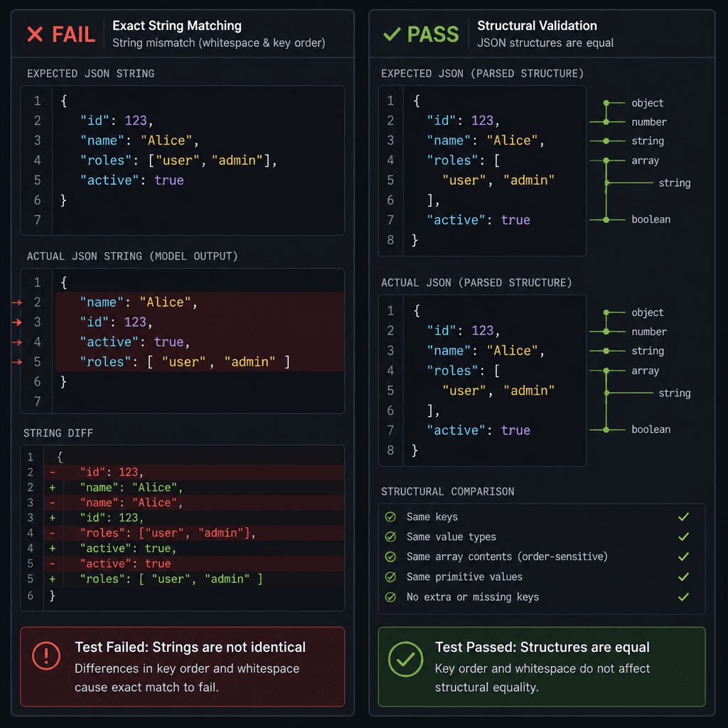Viewport: 728px width, 728px height.
Task: Click the green tick ending the Same primitive values row
Action: (x=683, y=577)
